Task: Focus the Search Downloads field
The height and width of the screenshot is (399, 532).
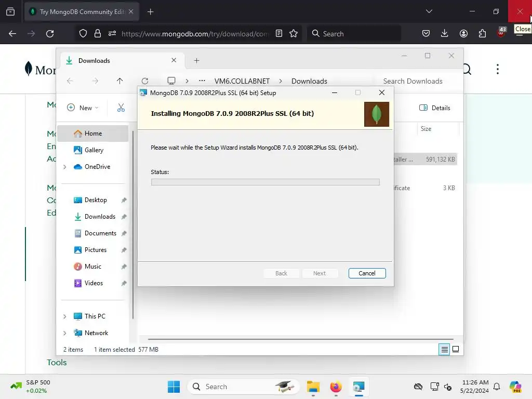Action: 413,81
